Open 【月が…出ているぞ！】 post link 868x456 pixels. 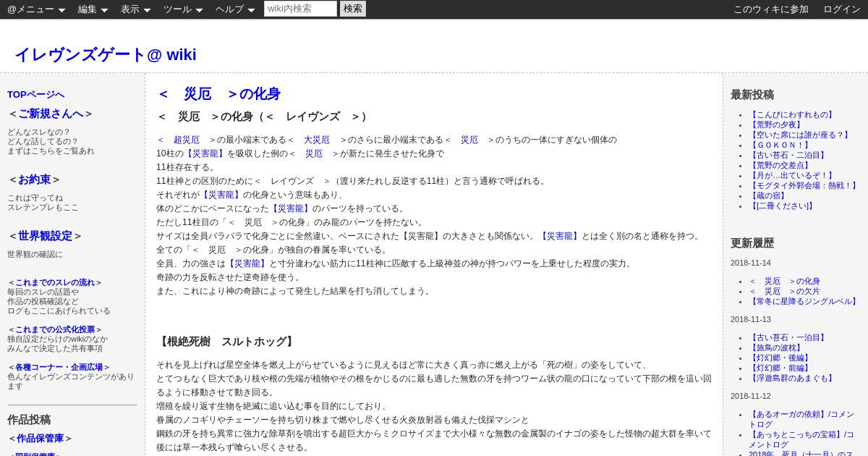point(792,176)
